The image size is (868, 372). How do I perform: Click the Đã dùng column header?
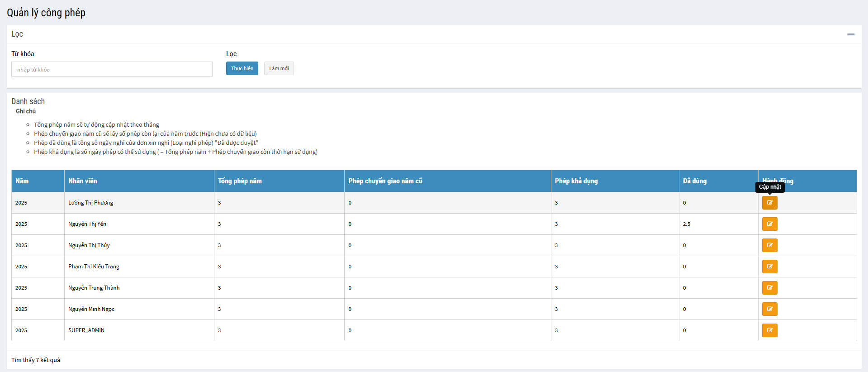coord(695,181)
